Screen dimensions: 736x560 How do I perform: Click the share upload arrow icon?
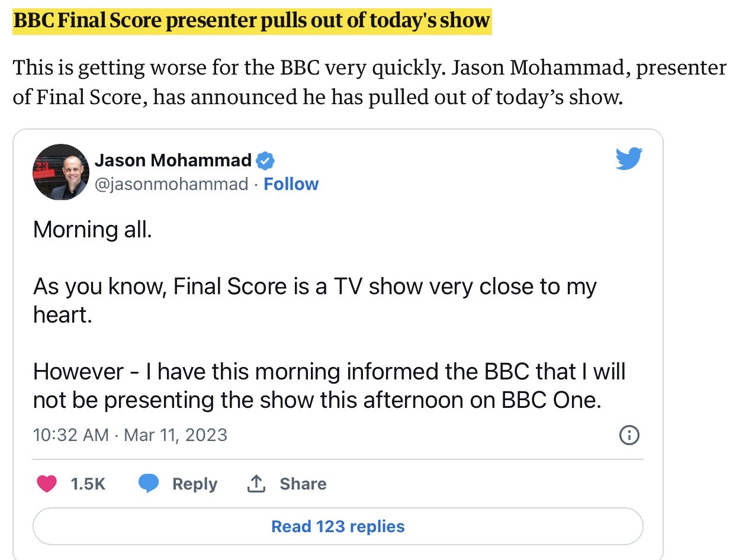[x=255, y=484]
